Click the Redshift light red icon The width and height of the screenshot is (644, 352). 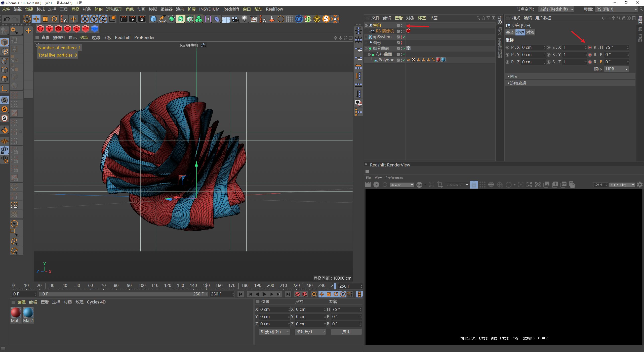pos(49,29)
